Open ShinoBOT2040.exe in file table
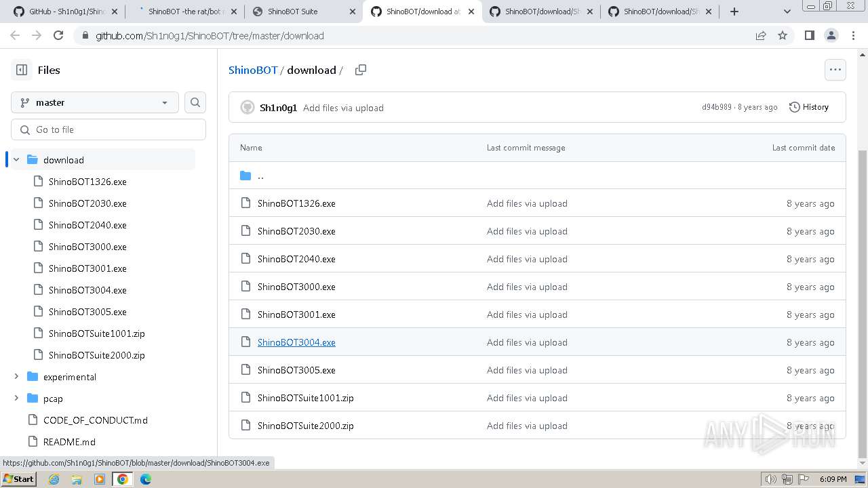Viewport: 868px width, 488px height. point(296,259)
